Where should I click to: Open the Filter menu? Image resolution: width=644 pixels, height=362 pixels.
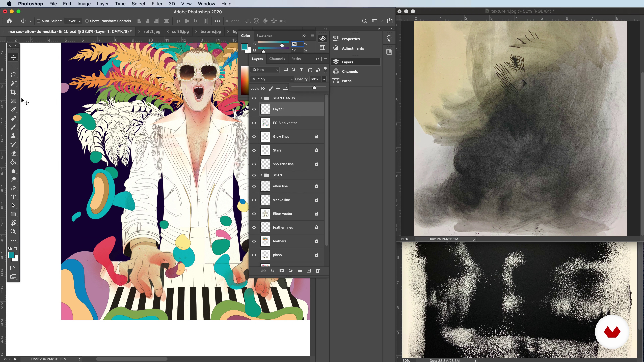[x=157, y=4]
